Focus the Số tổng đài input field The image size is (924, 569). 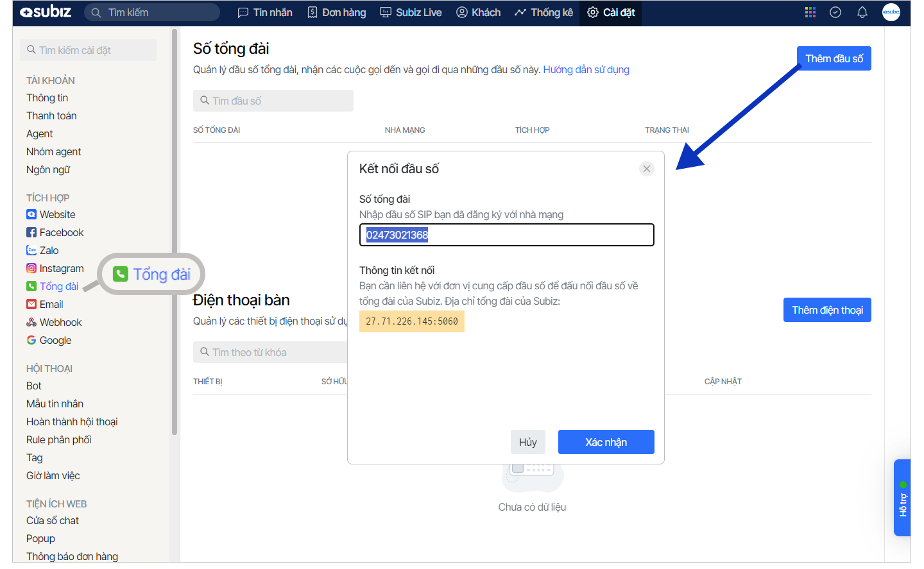point(506,235)
